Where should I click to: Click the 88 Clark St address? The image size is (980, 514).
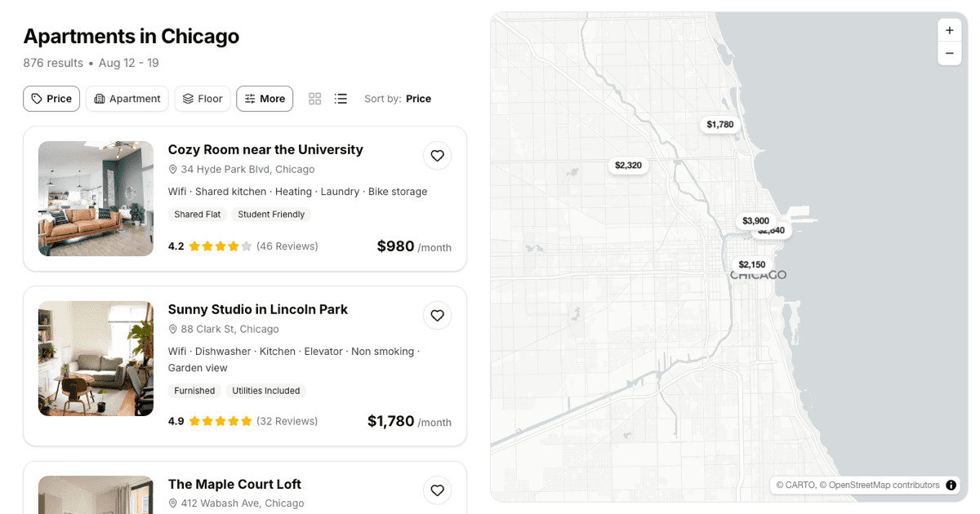(224, 330)
